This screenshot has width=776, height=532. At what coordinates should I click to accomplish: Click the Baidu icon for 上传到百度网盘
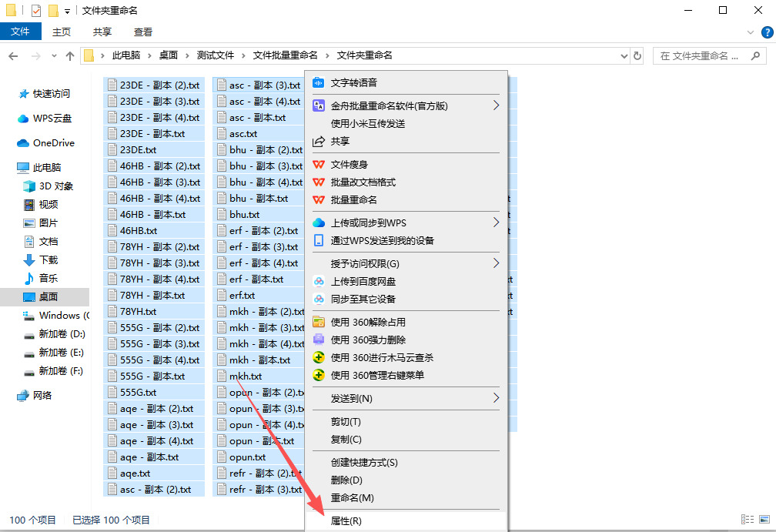(x=318, y=281)
